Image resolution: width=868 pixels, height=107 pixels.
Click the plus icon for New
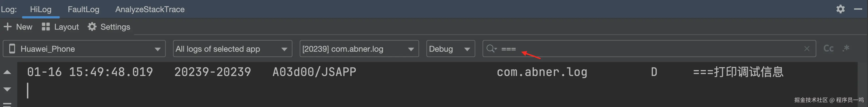7,27
